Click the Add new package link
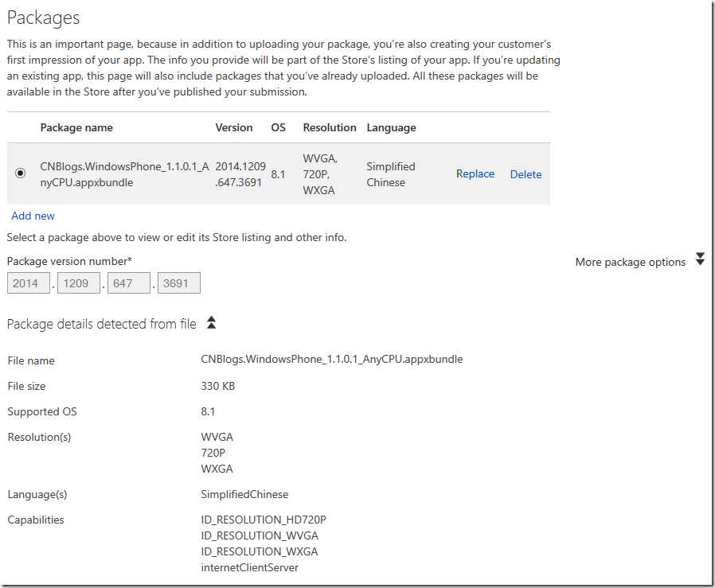Viewport: 715px width, 588px height. pos(33,216)
